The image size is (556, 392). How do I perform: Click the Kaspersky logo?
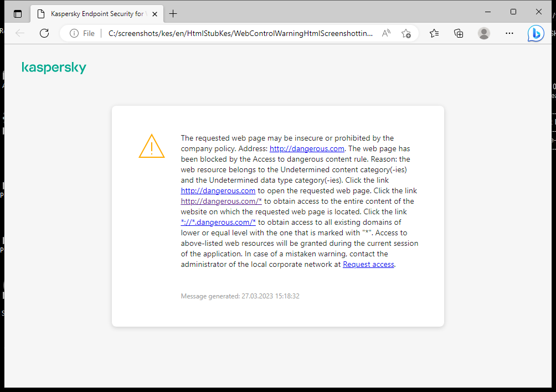point(54,68)
